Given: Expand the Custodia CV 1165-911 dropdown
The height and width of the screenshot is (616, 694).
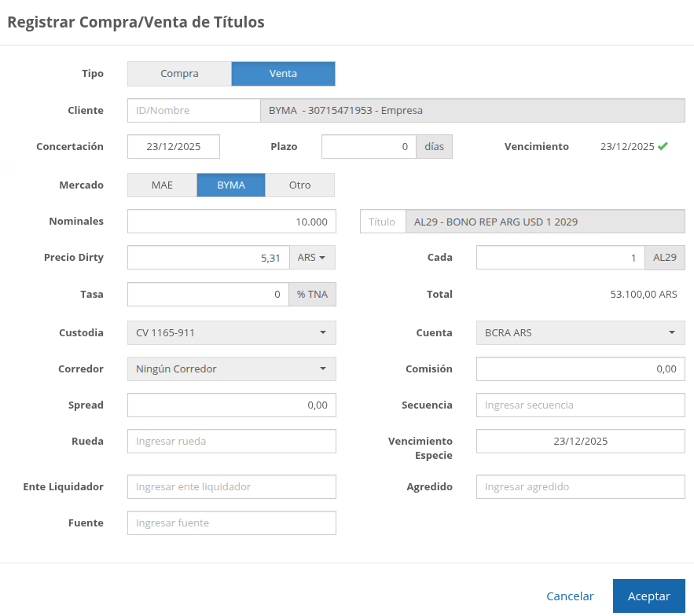Looking at the screenshot, I should coord(231,333).
